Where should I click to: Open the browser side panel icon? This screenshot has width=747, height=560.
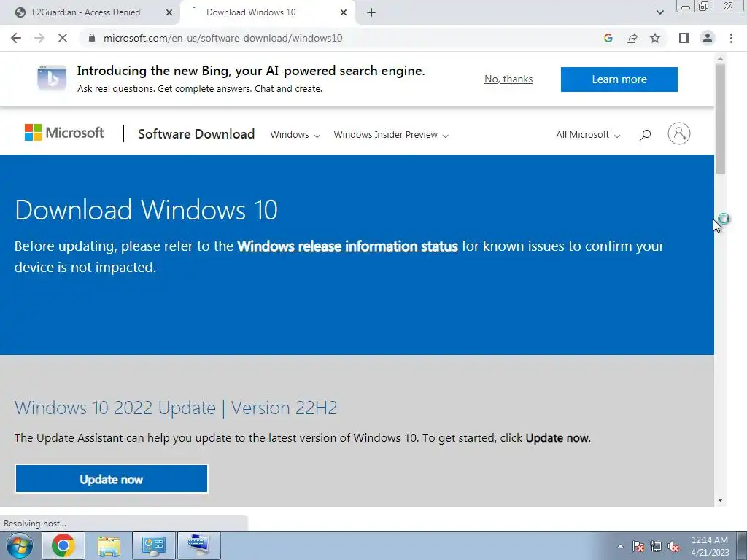[684, 38]
